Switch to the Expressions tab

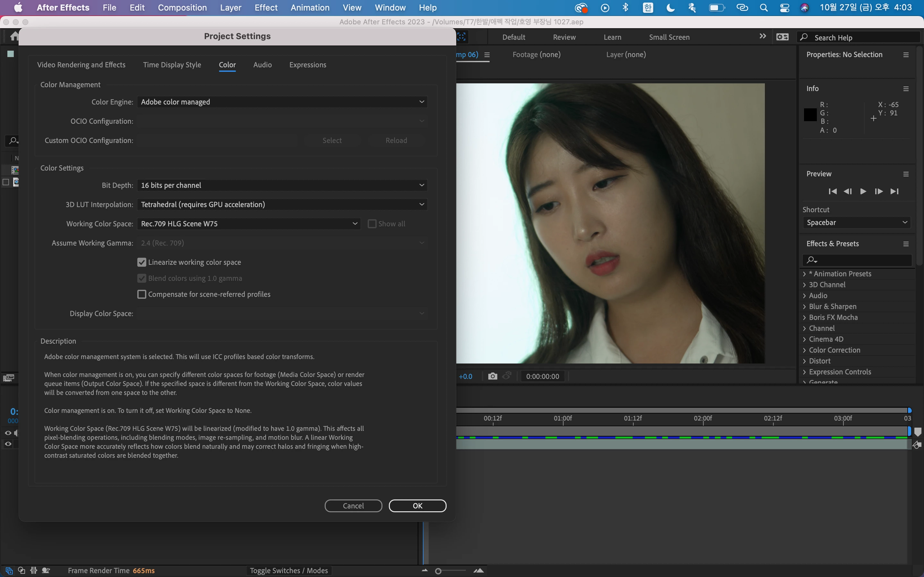307,65
